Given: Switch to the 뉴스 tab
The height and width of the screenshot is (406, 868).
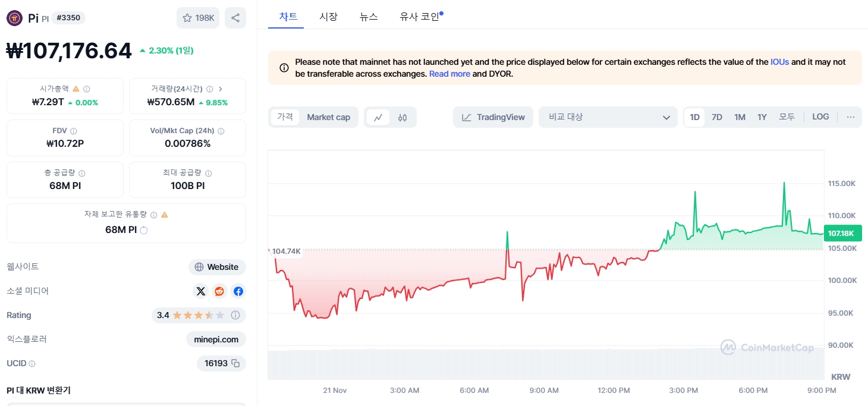Looking at the screenshot, I should pos(369,17).
